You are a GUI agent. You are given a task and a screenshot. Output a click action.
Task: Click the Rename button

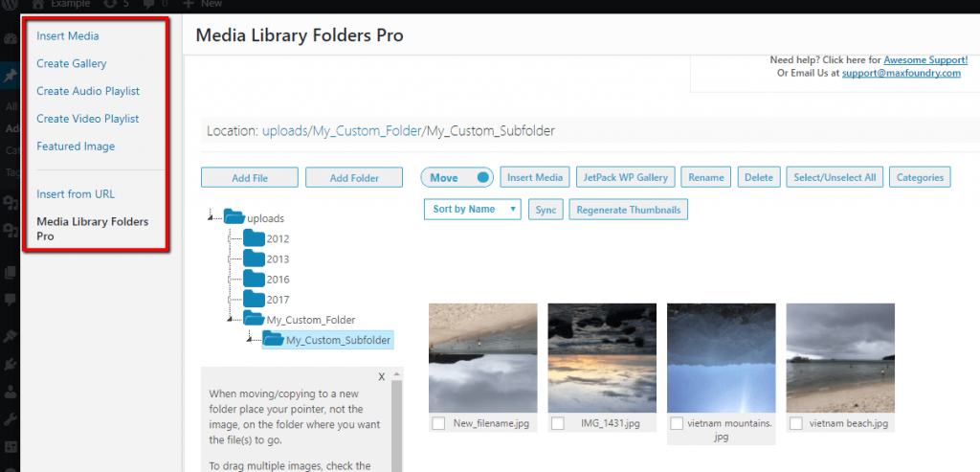coord(706,177)
